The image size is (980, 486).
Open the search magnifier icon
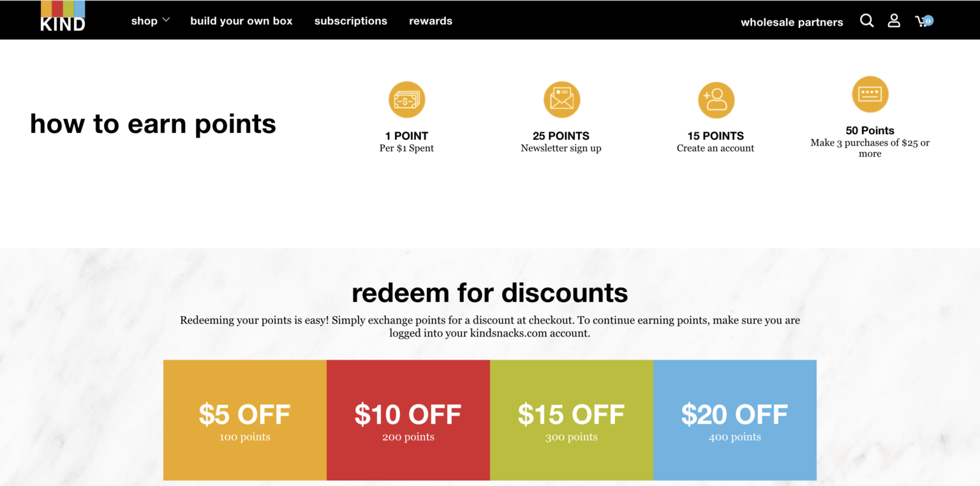tap(866, 21)
